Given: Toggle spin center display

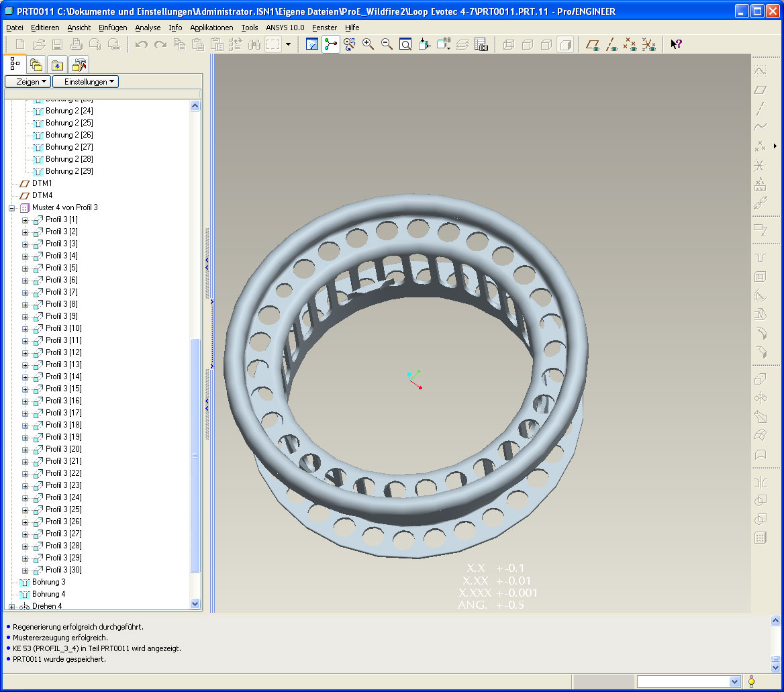Looking at the screenshot, I should [330, 44].
